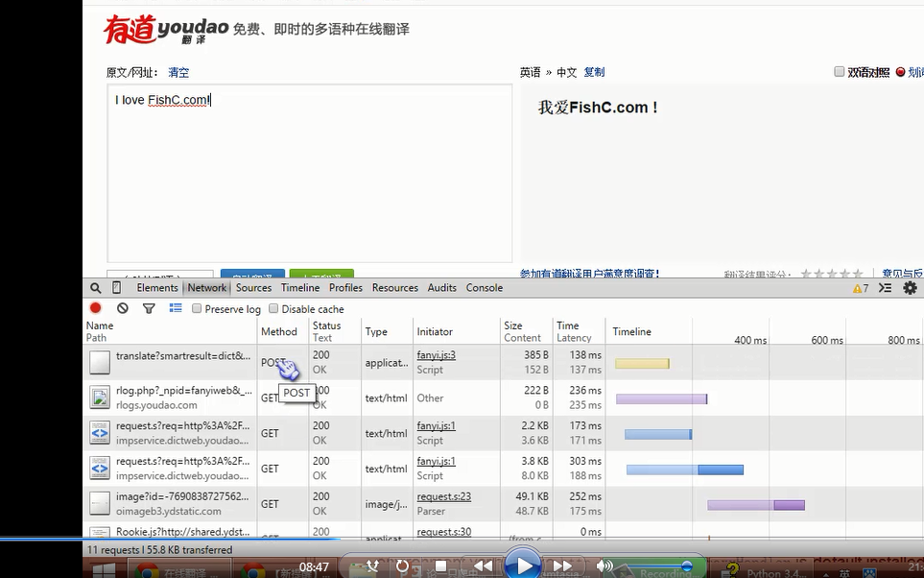This screenshot has width=924, height=578.
Task: Enable the Disable cache checkbox
Action: click(x=273, y=309)
